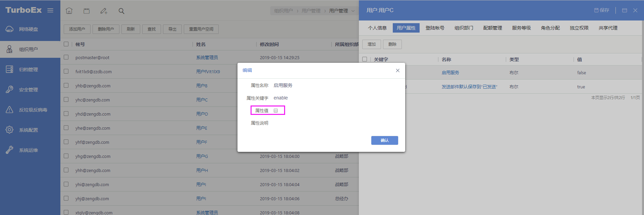The width and height of the screenshot is (644, 215).
Task: Check the select-all box beside 关键字 header
Action: (365, 59)
